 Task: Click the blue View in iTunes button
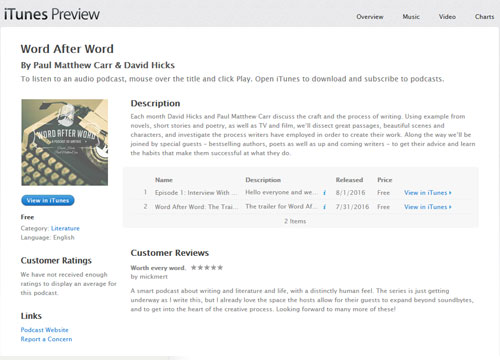[48, 200]
